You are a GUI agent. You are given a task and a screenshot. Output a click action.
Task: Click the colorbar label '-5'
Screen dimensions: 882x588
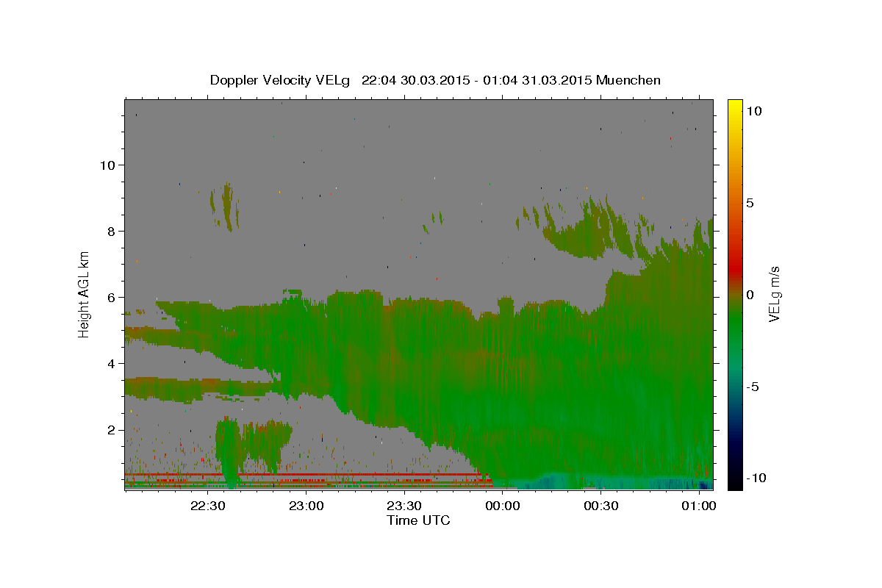(x=753, y=387)
